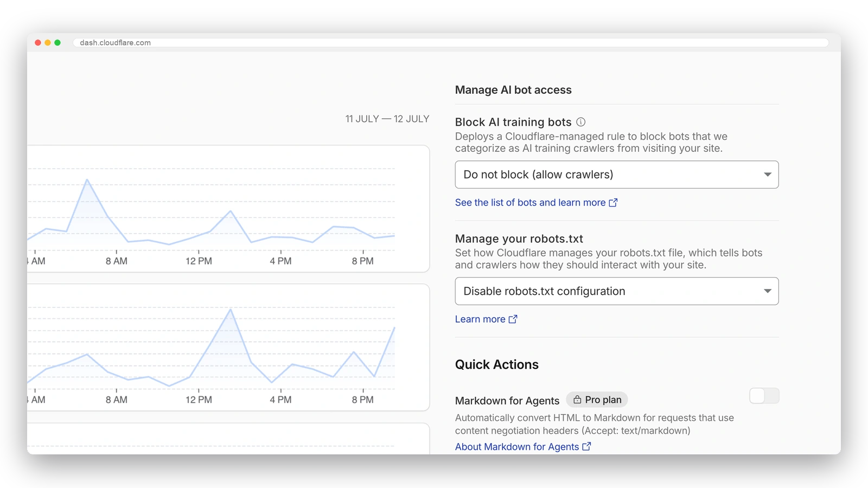Open the Block AI training bots dropdown
Image resolution: width=868 pixels, height=488 pixels.
(x=617, y=175)
